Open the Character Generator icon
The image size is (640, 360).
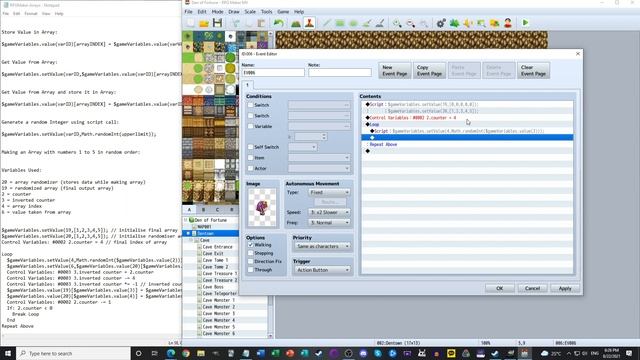tap(508, 23)
